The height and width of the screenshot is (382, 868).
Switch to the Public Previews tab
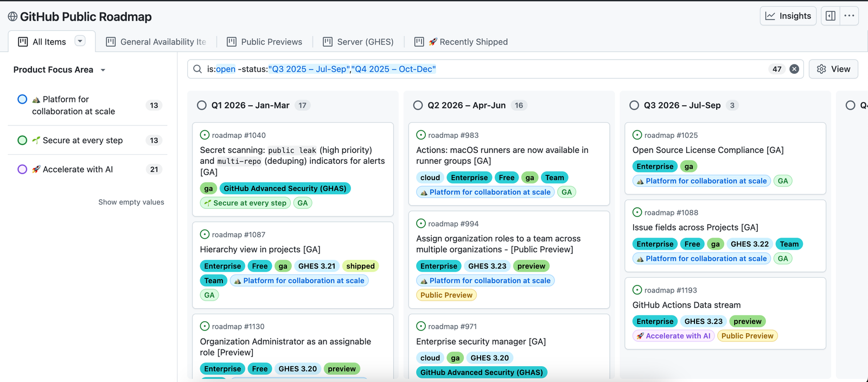point(265,42)
